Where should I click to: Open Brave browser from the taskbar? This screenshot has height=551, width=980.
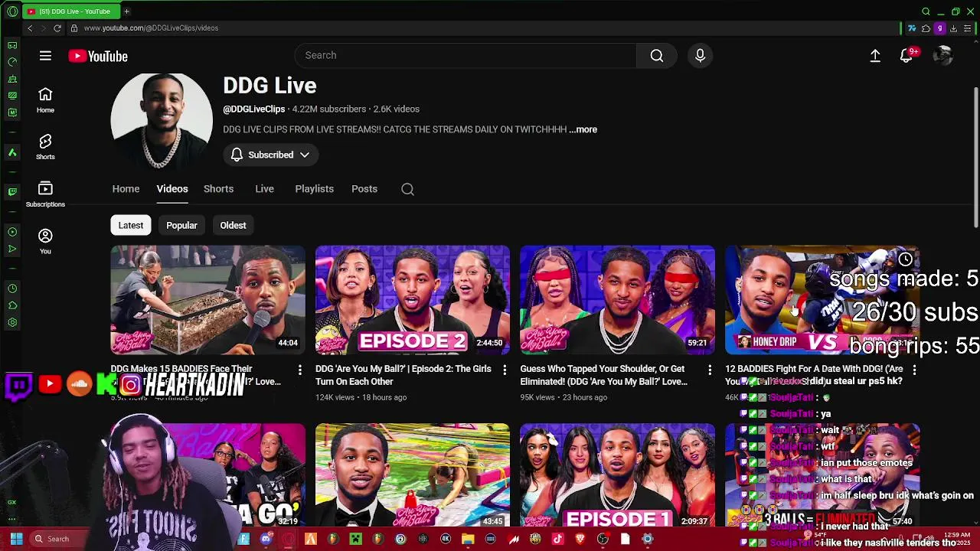[x=580, y=539]
